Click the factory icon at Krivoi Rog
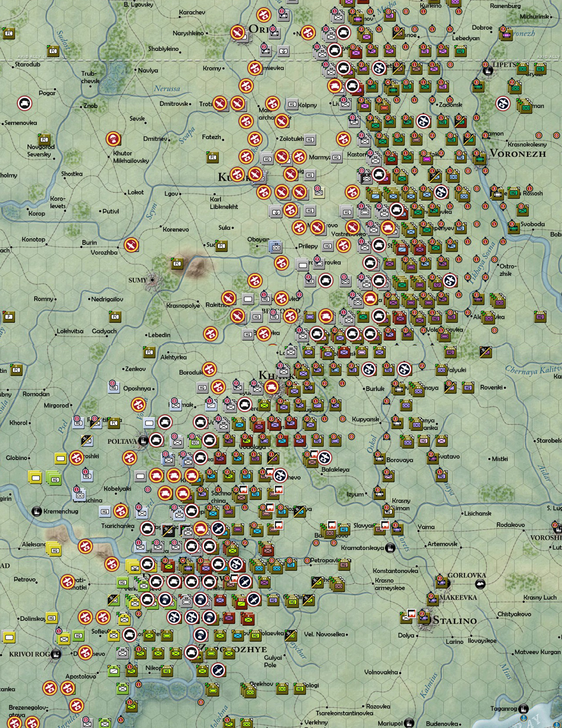This screenshot has height=728, width=562. 55,654
